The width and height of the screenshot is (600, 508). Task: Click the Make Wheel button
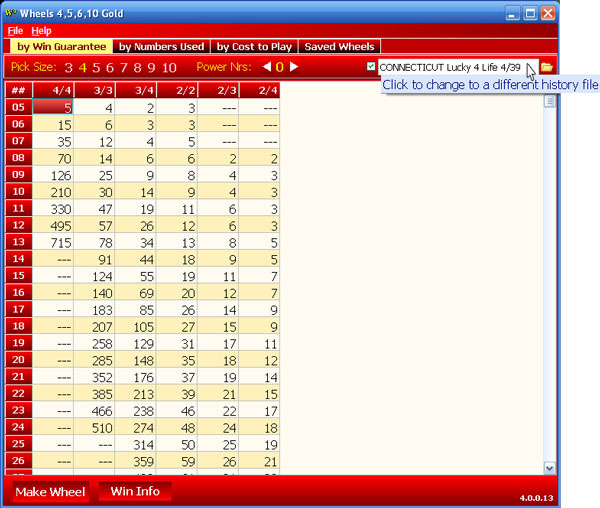coord(51,492)
